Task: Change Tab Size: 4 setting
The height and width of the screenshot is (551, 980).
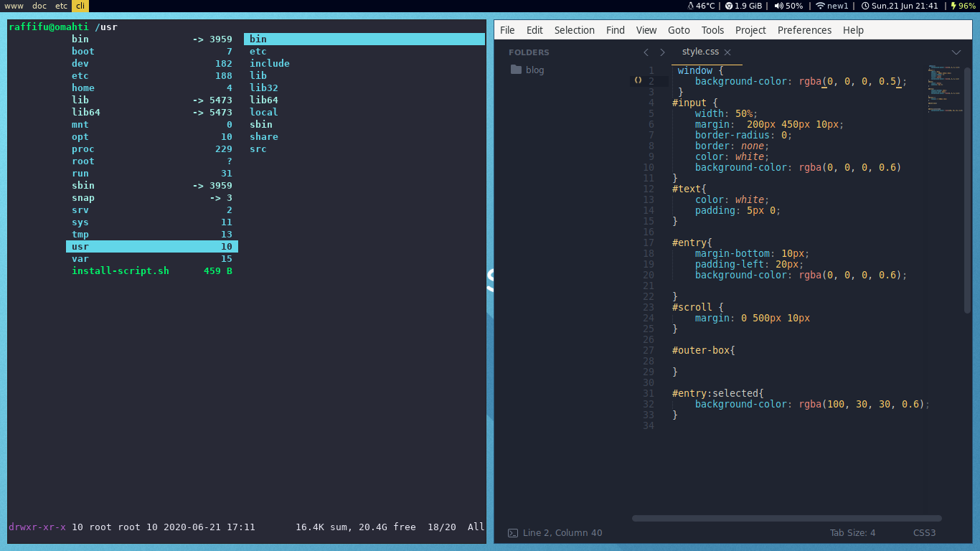Action: [x=852, y=533]
